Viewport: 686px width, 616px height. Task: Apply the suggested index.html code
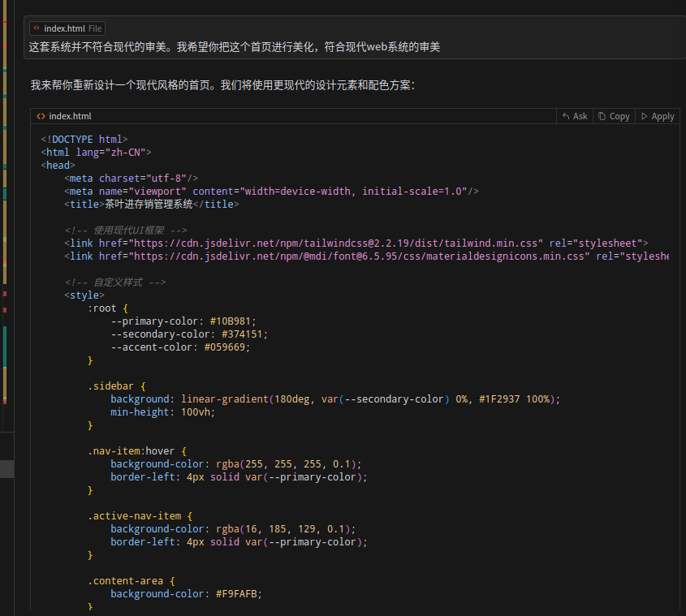pos(658,116)
